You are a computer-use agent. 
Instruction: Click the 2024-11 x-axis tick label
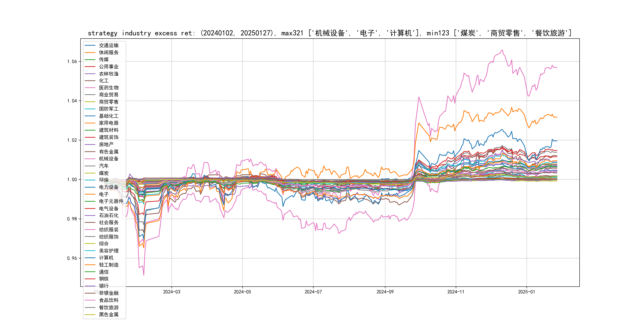456,292
